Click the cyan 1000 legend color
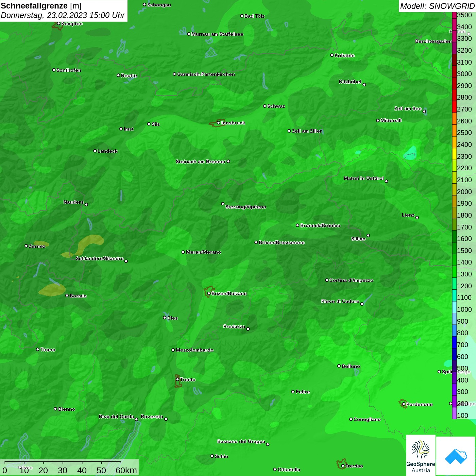The height and width of the screenshot is (476, 476). 454,307
